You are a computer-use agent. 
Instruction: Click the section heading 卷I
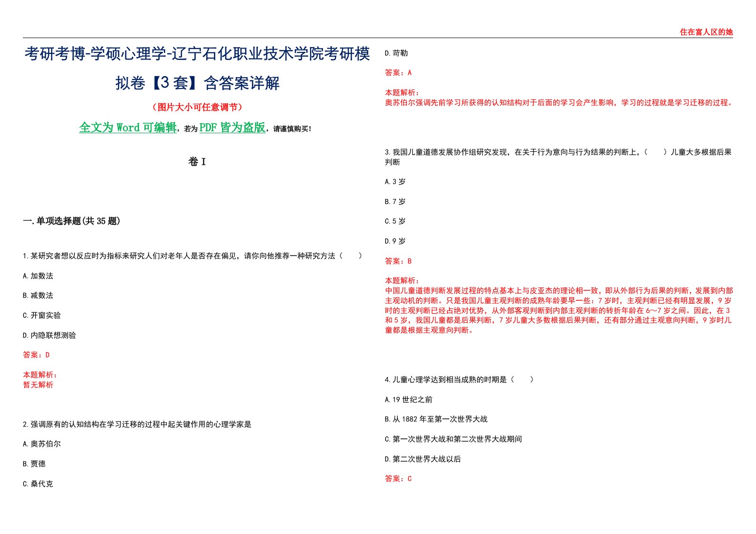[197, 162]
